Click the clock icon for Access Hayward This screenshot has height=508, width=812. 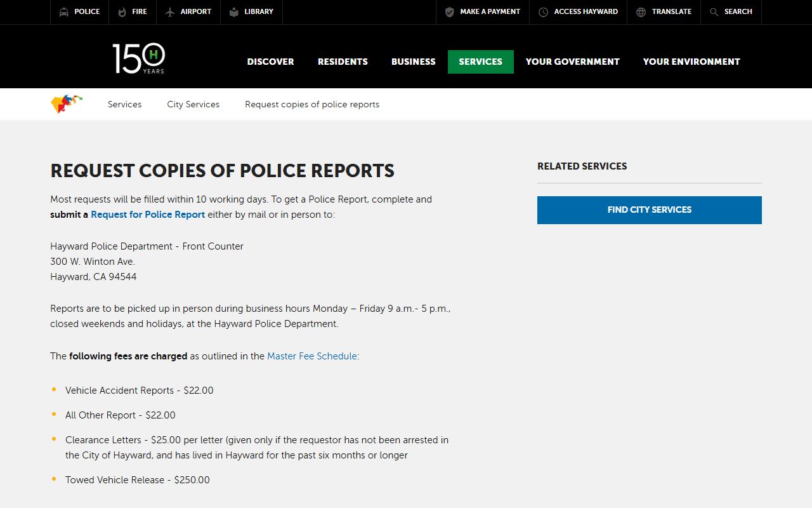pyautogui.click(x=544, y=12)
